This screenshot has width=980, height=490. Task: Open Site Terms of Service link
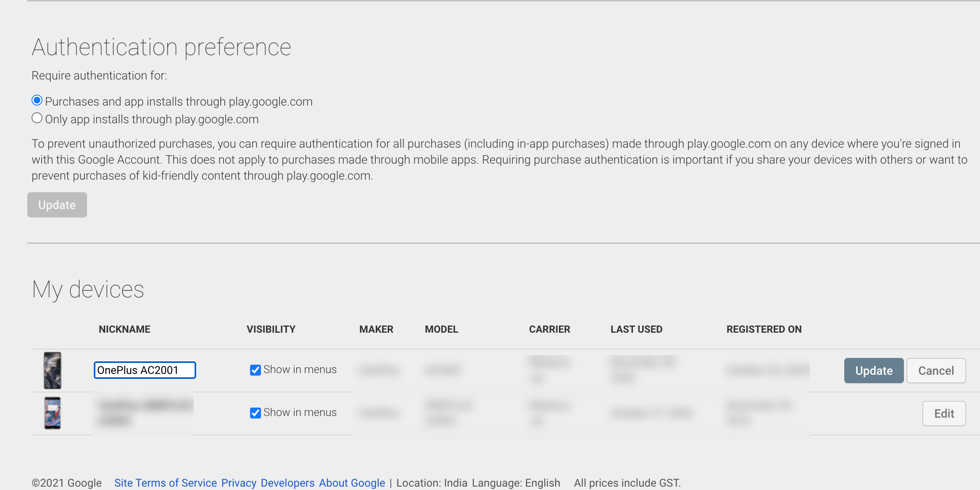[x=166, y=483]
